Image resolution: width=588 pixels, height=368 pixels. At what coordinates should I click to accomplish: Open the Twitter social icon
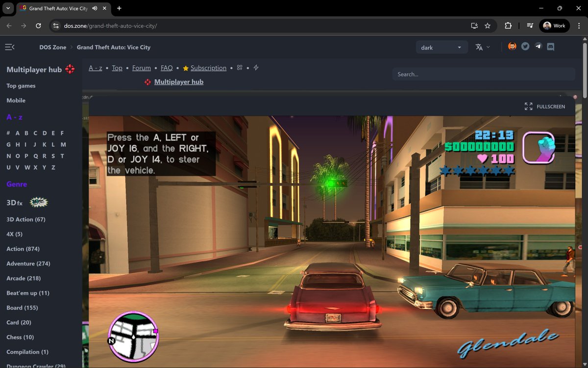525,47
